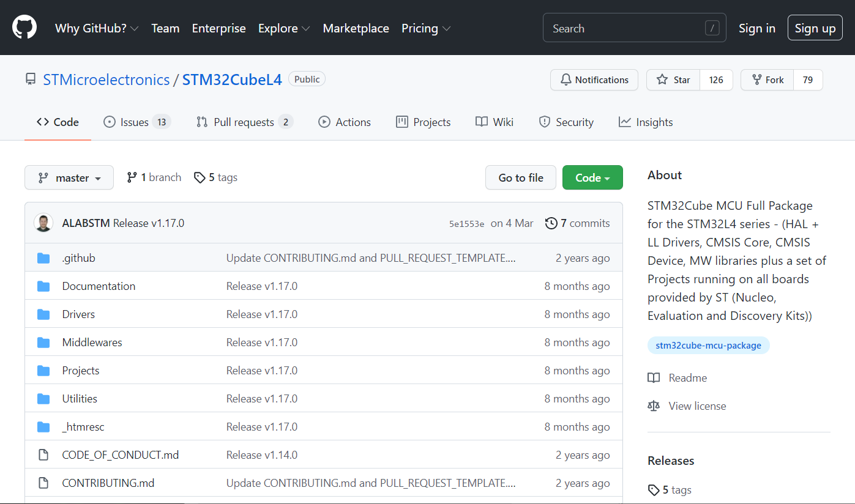The image size is (855, 504).
Task: Star the repository
Action: (x=673, y=80)
